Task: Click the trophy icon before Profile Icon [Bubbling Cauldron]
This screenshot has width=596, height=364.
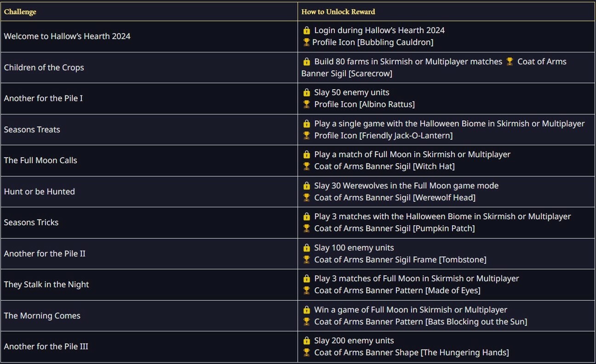Action: pyautogui.click(x=306, y=42)
